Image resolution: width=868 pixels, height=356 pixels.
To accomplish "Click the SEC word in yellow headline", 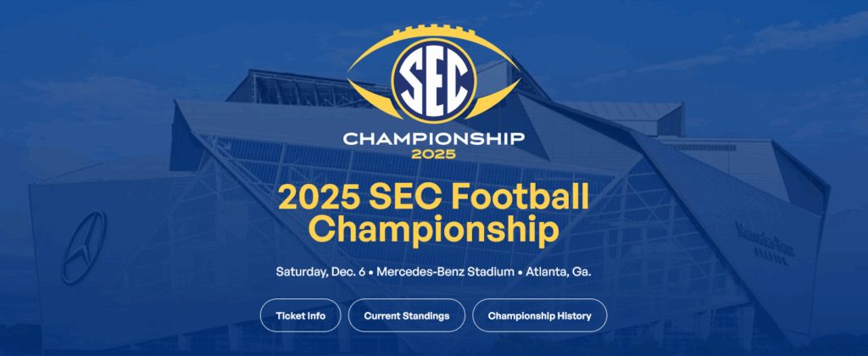I will point(405,197).
